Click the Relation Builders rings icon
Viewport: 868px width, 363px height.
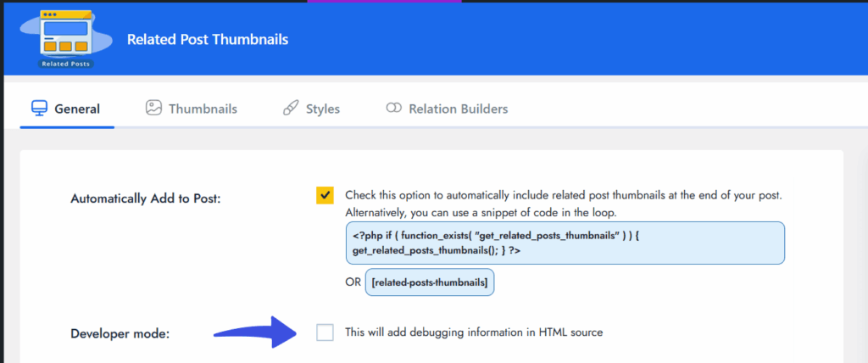pos(393,108)
